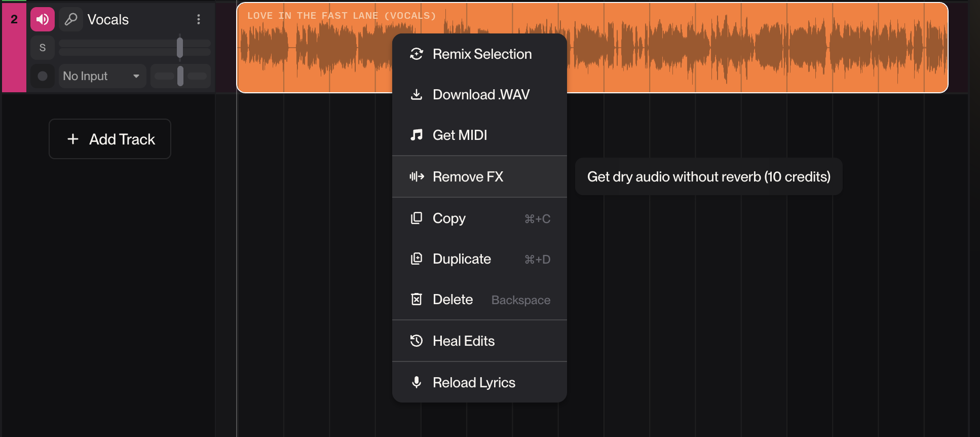Click the Remix Selection icon
Image resolution: width=980 pixels, height=437 pixels.
coord(417,54)
